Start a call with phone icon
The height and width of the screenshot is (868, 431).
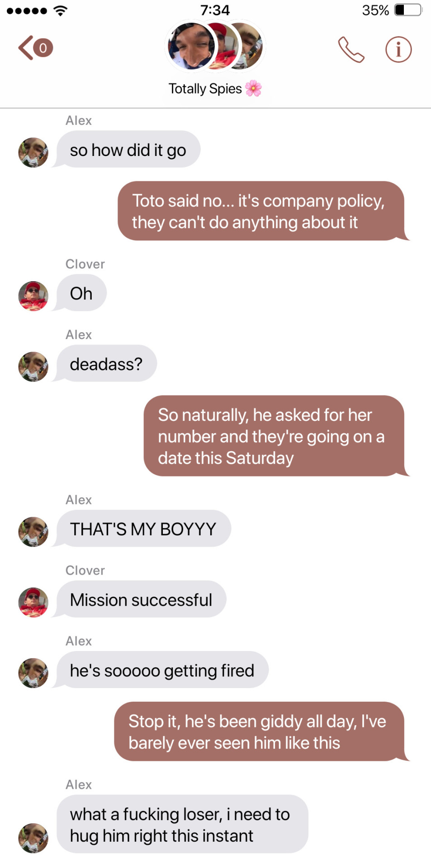pos(351,49)
